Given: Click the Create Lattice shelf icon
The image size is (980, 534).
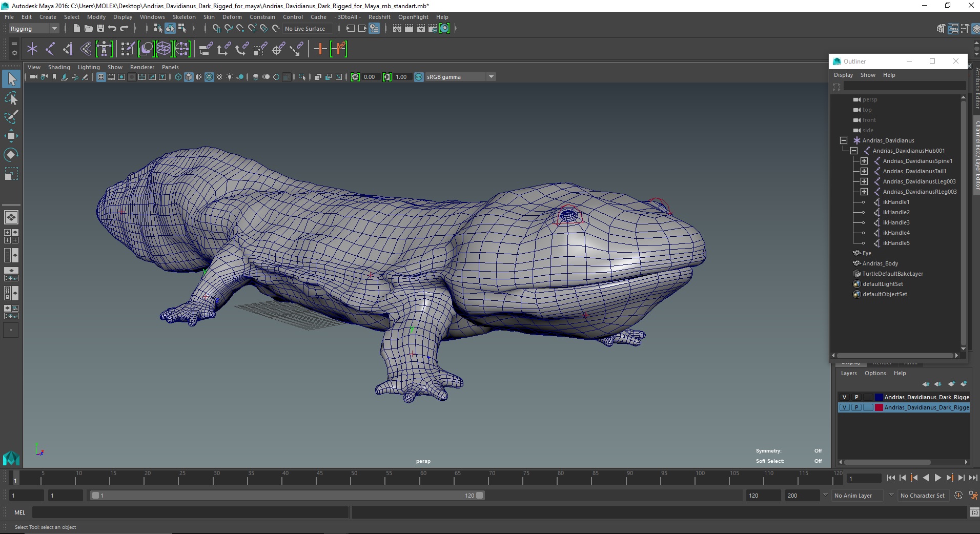Looking at the screenshot, I should coord(164,49).
